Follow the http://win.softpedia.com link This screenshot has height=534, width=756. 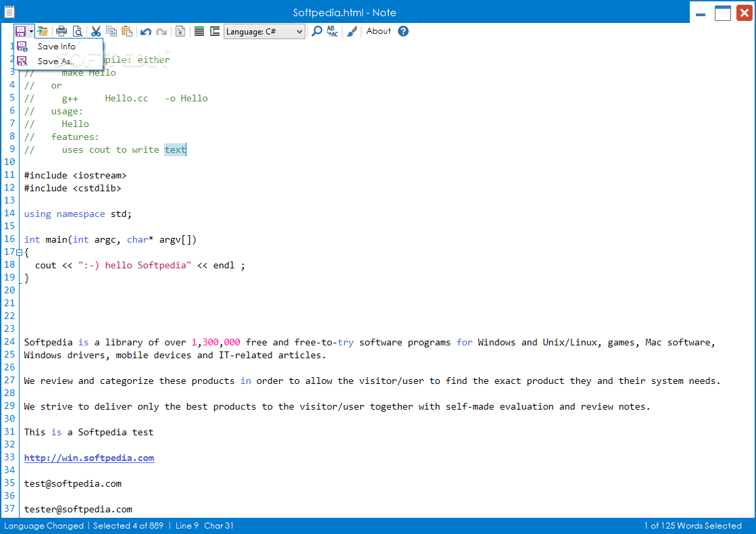89,458
